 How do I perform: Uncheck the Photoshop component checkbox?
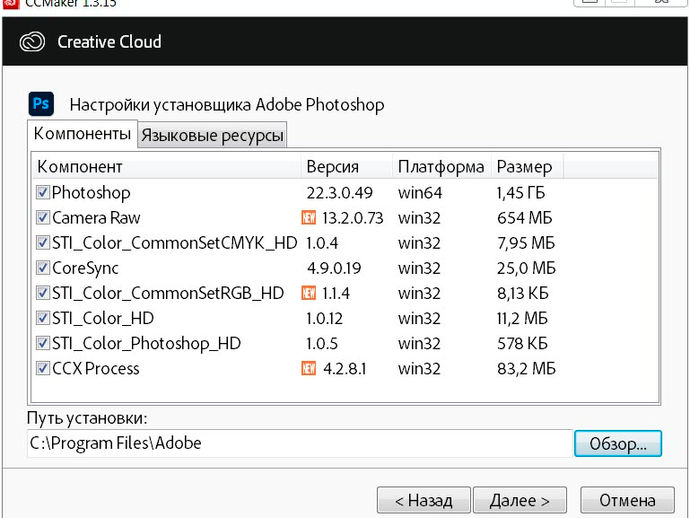coord(43,192)
